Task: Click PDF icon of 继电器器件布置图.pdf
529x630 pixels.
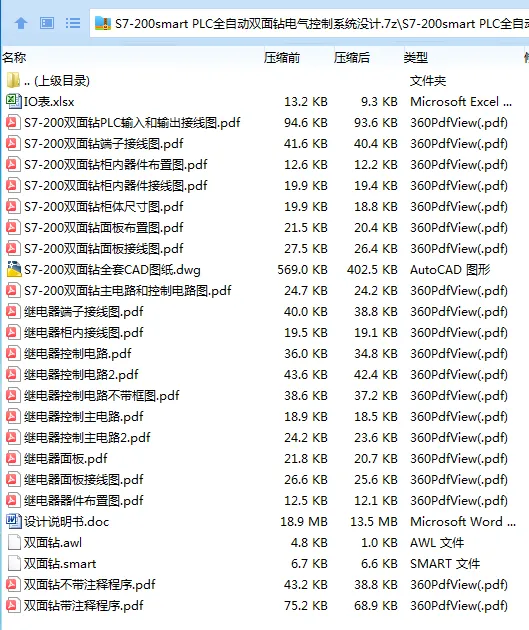Action: [x=13, y=500]
